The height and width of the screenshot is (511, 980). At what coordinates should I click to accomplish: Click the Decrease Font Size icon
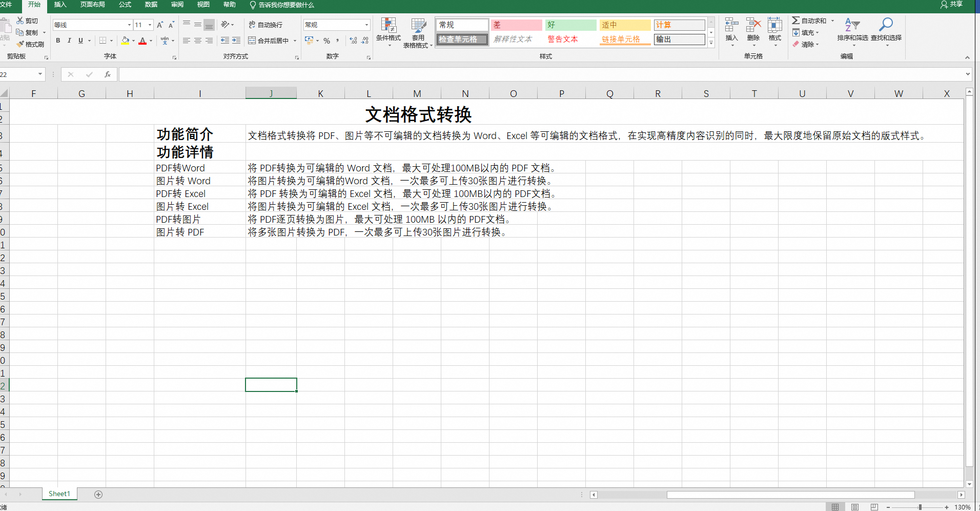(171, 25)
